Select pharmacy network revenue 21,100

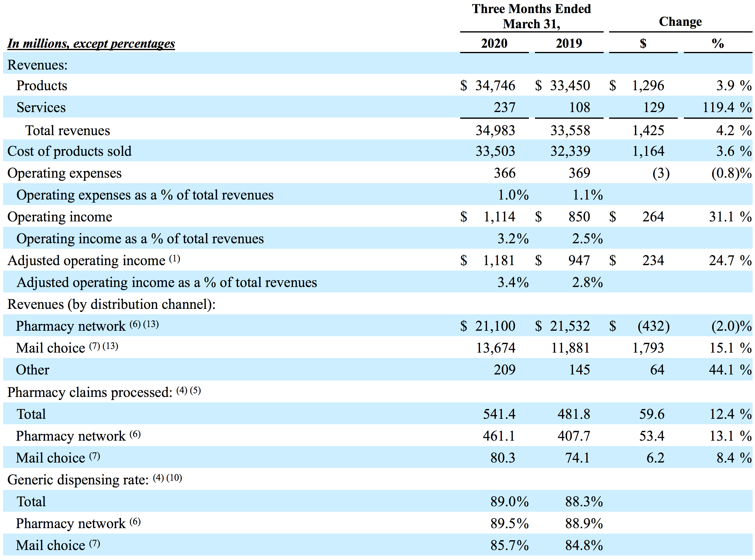coord(495,326)
